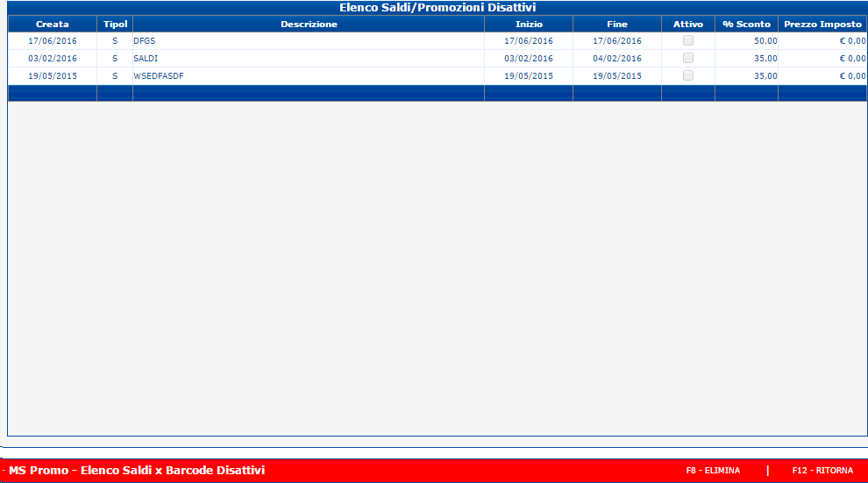The image size is (868, 483).
Task: Click € 0,00 price in WSEDFASDF row
Action: pyautogui.click(x=852, y=75)
